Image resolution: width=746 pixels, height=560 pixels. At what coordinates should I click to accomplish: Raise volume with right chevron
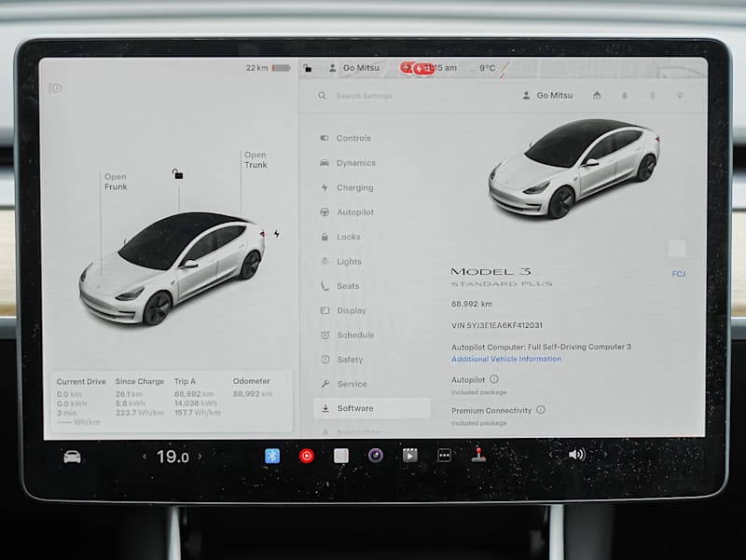(x=605, y=454)
